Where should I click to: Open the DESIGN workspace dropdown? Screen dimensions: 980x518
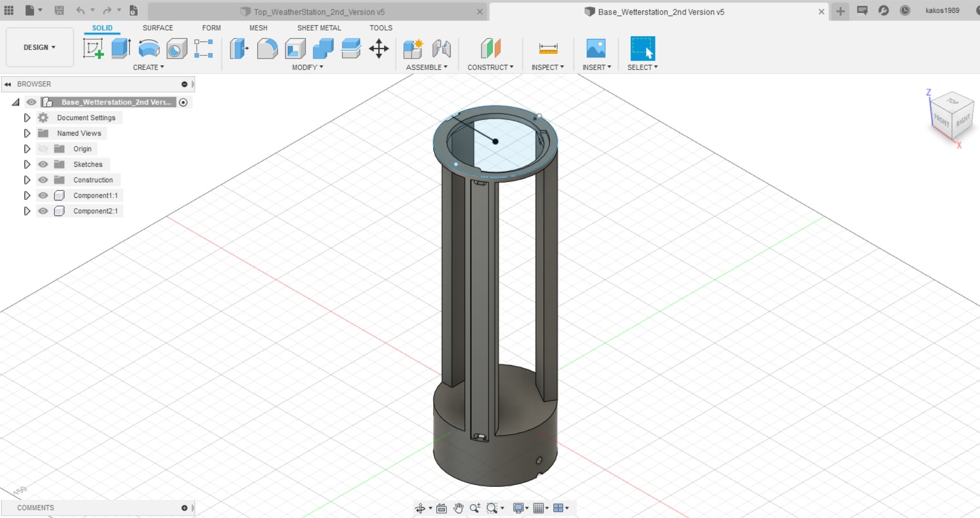pyautogui.click(x=39, y=47)
